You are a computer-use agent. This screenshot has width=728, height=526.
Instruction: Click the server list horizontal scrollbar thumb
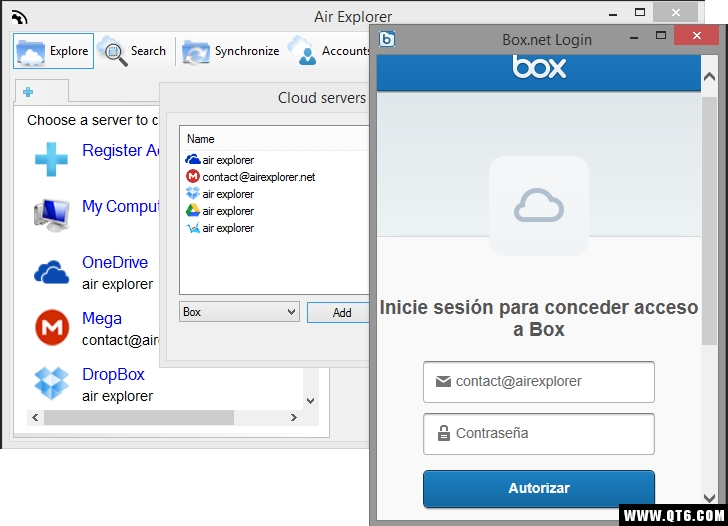click(x=139, y=417)
